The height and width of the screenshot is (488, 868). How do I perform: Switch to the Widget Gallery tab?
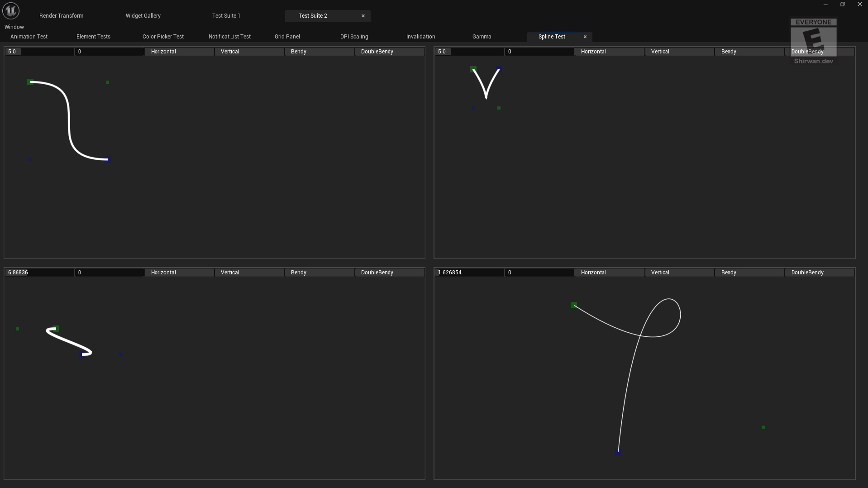(x=143, y=16)
